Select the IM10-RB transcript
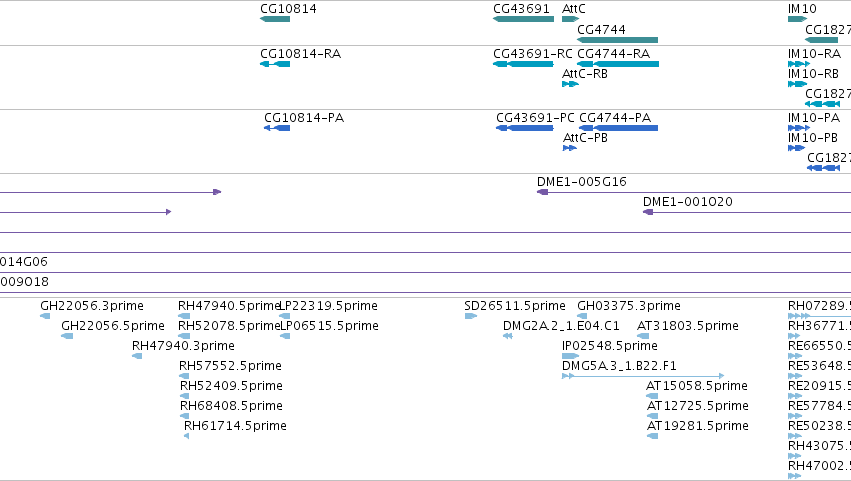This screenshot has height=481, width=851. pyautogui.click(x=797, y=84)
